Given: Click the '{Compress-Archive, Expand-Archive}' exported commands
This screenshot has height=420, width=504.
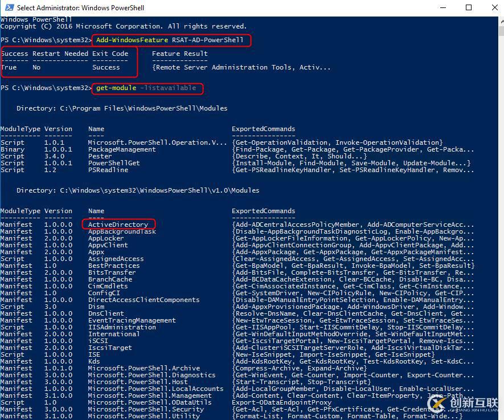Looking at the screenshot, I should [x=299, y=368].
